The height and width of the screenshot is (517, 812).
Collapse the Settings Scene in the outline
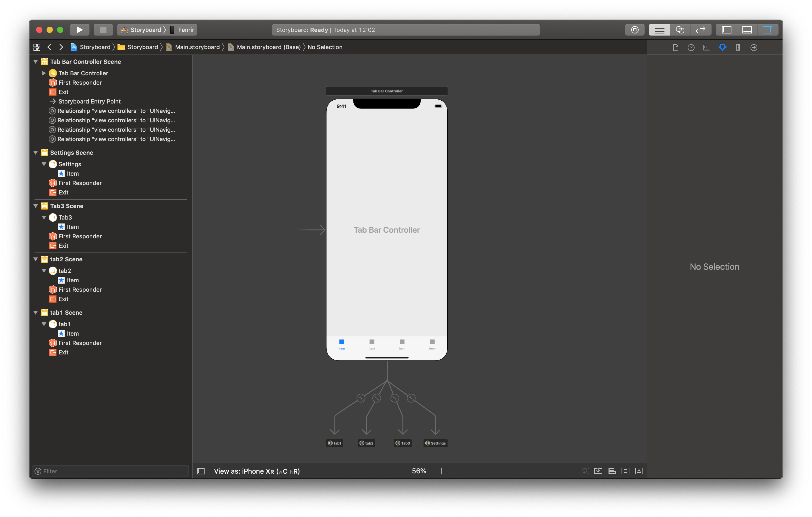(x=36, y=152)
